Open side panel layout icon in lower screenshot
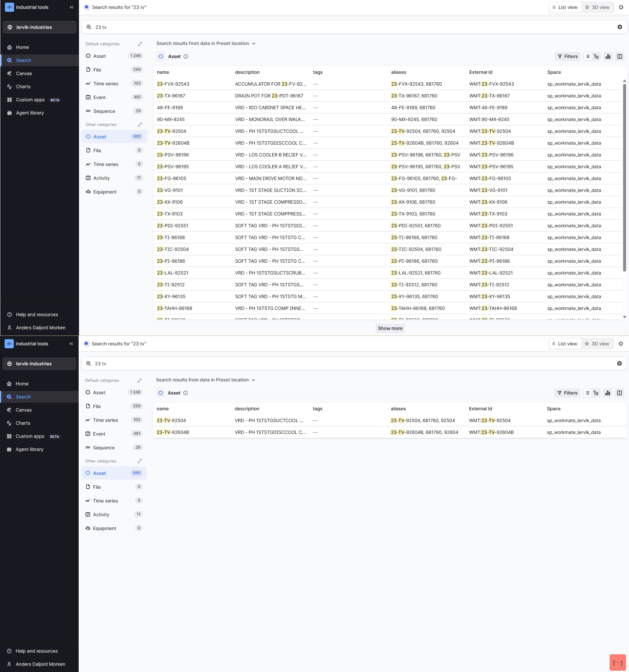The height and width of the screenshot is (672, 629). click(x=619, y=393)
